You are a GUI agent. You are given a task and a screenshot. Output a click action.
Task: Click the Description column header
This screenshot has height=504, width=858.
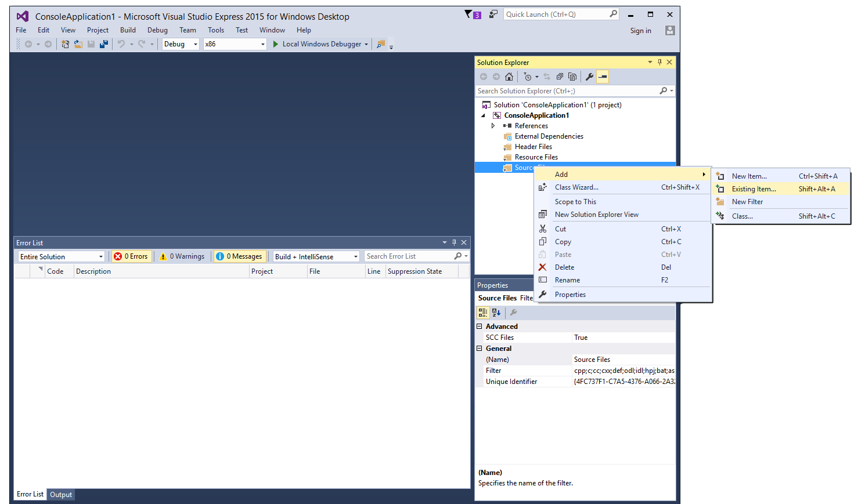[x=161, y=271]
